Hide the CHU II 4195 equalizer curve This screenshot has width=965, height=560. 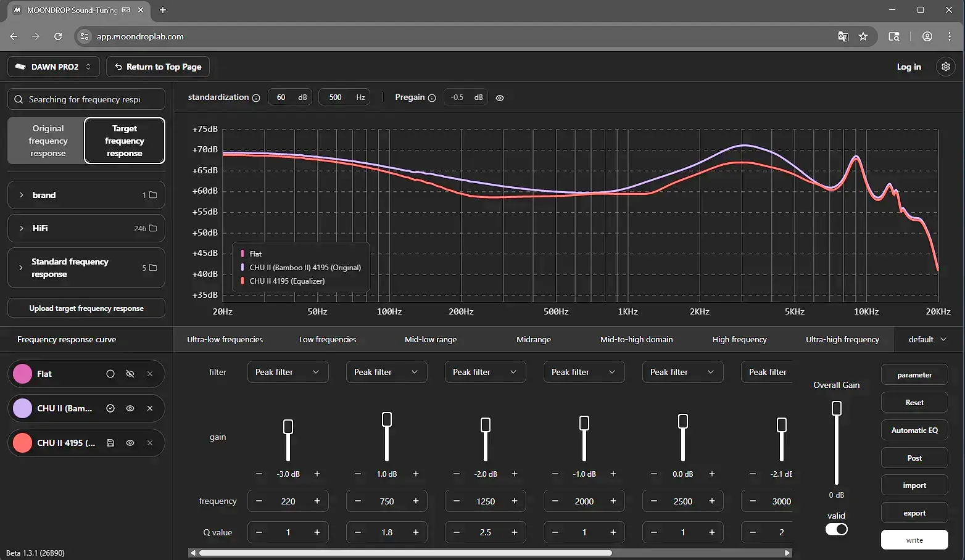(x=130, y=443)
